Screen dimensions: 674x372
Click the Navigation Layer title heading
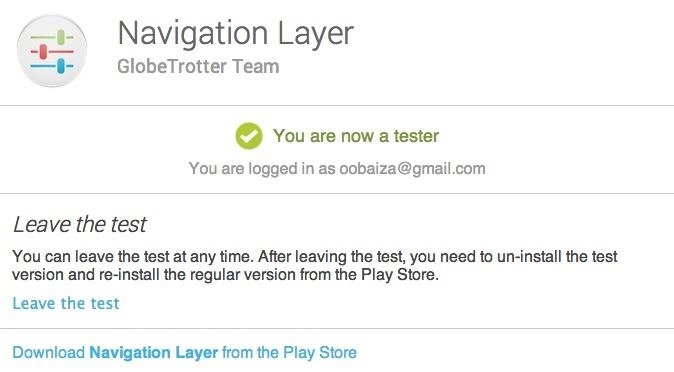pyautogui.click(x=235, y=33)
